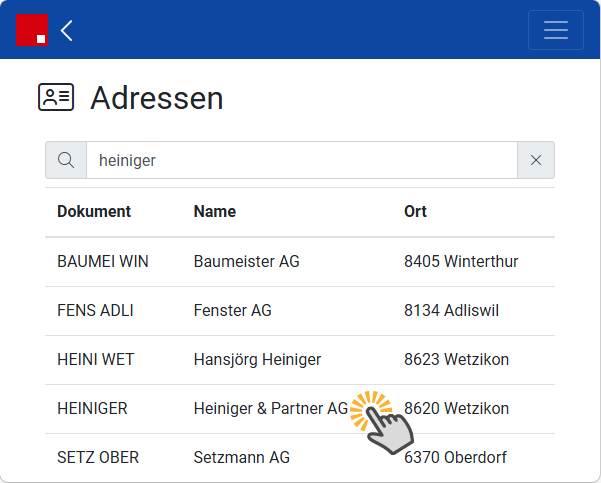601x483 pixels.
Task: Click the Adressen contact card icon
Action: coord(56,97)
